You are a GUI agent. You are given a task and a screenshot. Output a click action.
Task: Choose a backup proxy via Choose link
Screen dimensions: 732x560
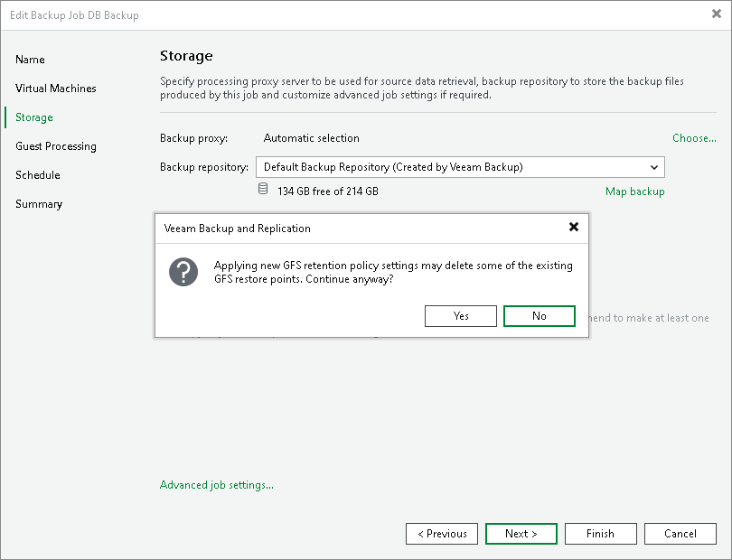pyautogui.click(x=694, y=138)
